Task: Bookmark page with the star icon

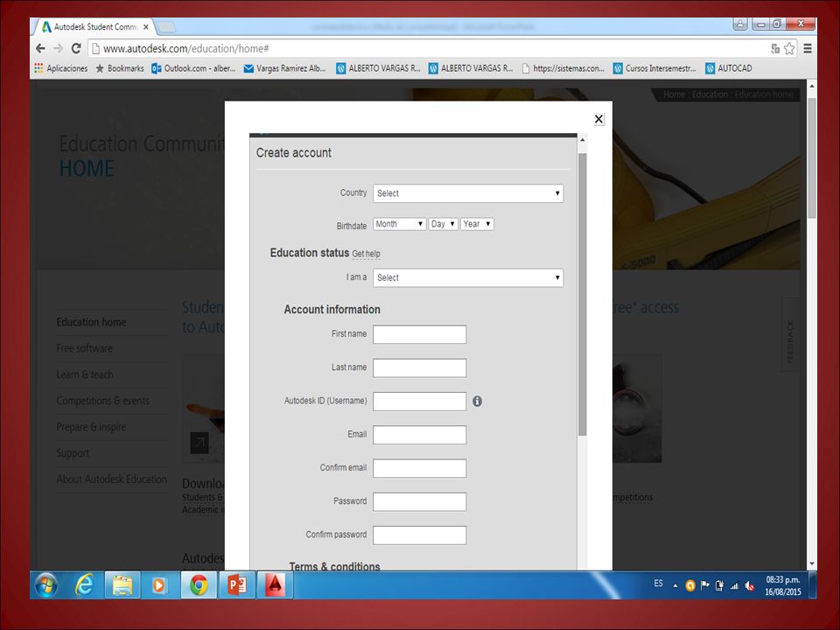Action: click(x=789, y=49)
